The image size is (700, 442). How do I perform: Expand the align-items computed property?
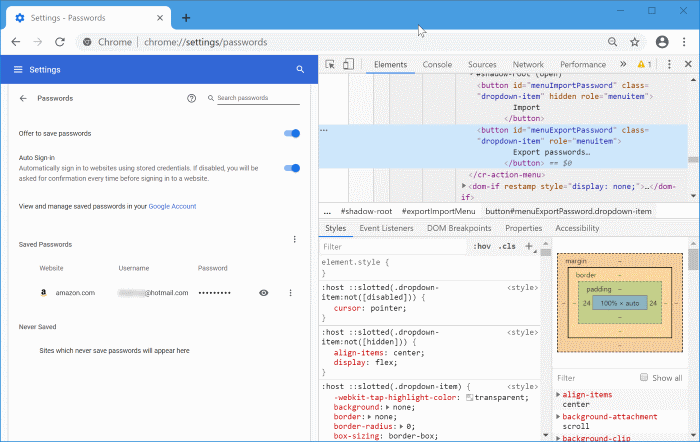557,395
